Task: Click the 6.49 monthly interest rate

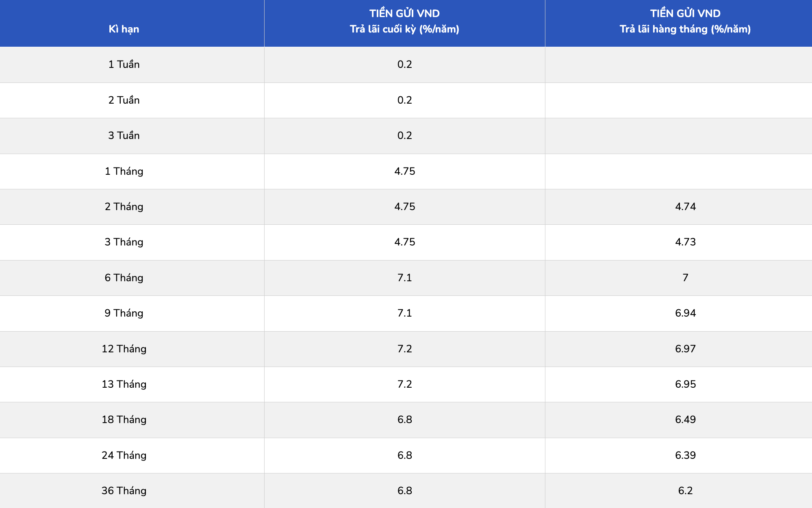Action: pos(685,419)
